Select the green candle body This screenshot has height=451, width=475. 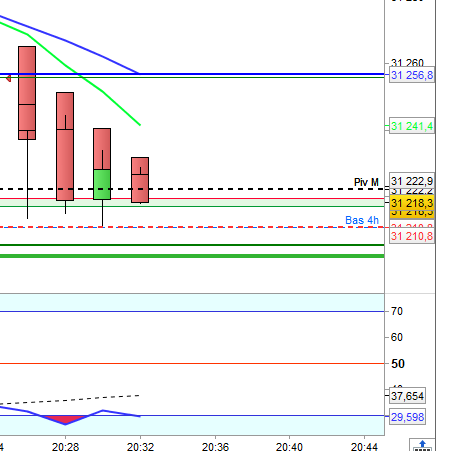102,184
